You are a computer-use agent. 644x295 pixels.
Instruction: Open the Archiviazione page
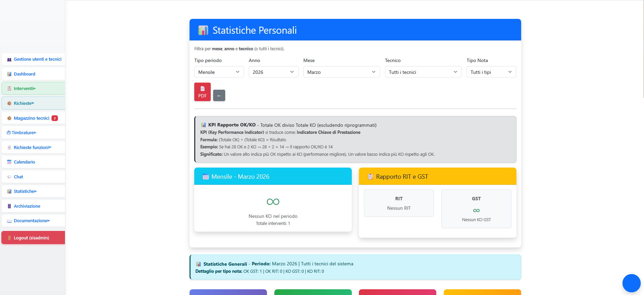point(33,206)
